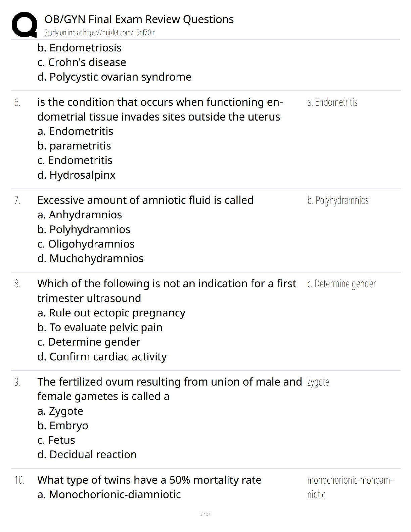Click the answer 'c. Determine gender' on the right

pyautogui.click(x=341, y=284)
